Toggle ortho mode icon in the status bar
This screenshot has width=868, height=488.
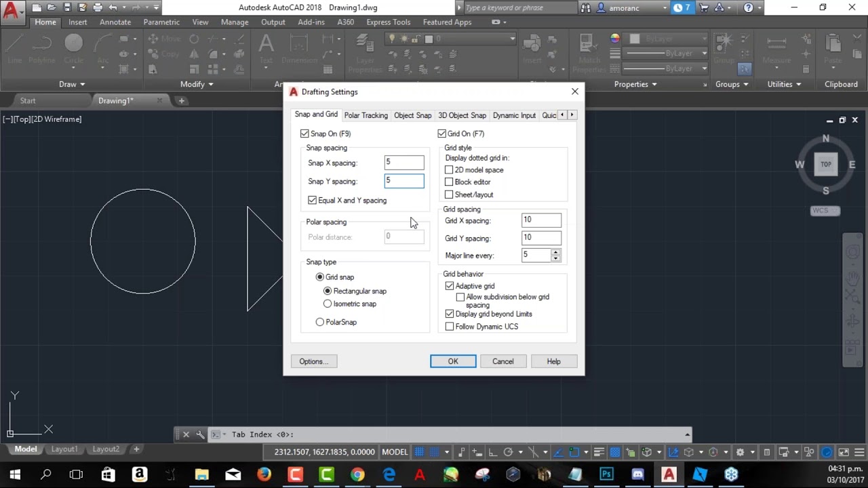pyautogui.click(x=492, y=452)
